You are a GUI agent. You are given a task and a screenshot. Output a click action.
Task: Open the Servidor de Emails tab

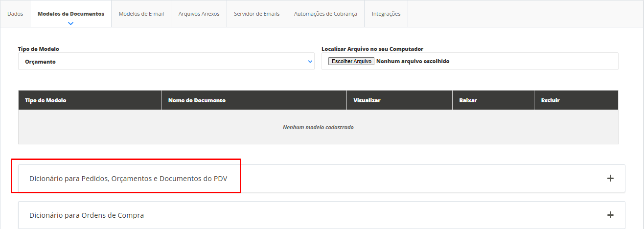click(256, 14)
